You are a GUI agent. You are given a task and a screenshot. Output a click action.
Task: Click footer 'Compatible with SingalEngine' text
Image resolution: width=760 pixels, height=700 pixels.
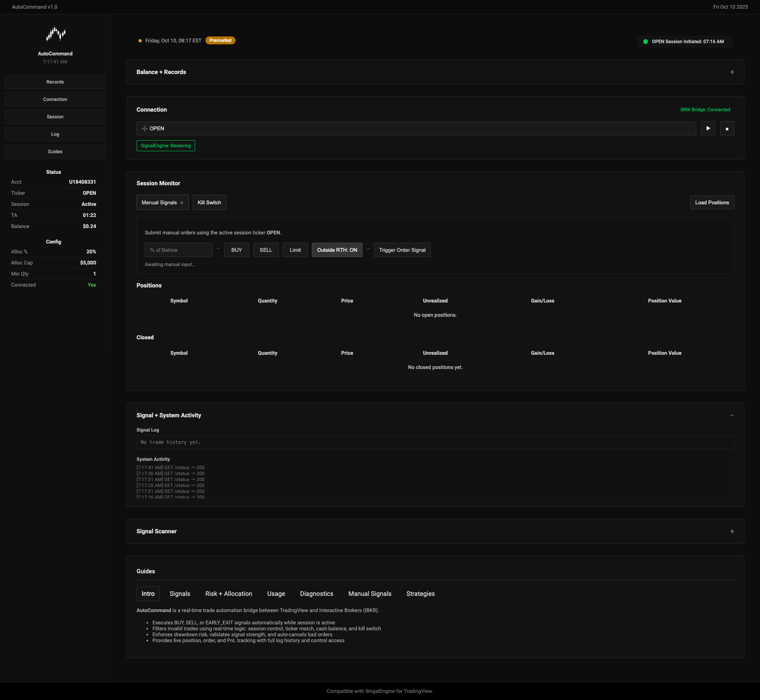380,691
